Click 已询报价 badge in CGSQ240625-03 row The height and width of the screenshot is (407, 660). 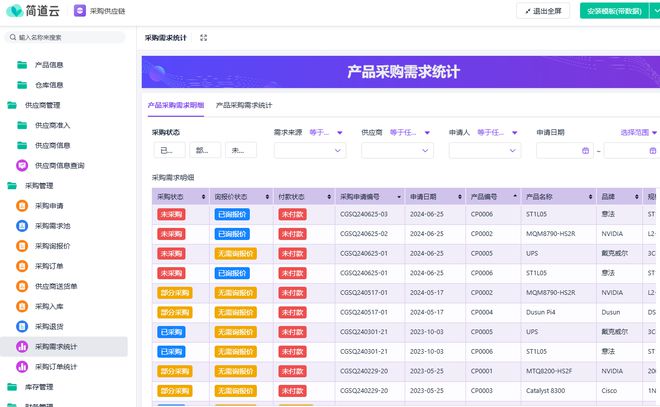pos(232,214)
